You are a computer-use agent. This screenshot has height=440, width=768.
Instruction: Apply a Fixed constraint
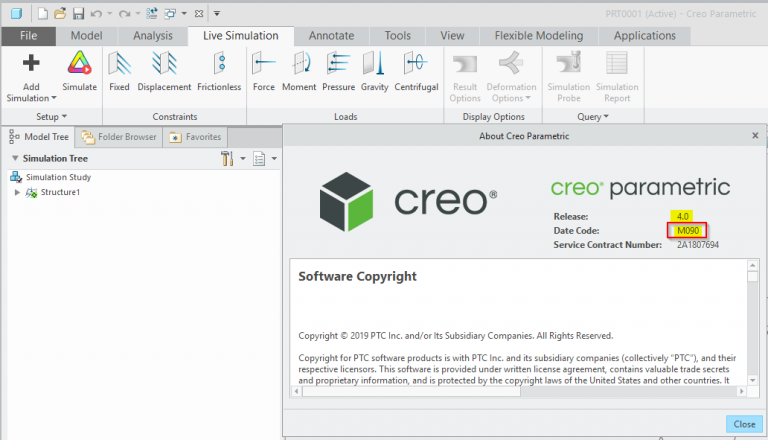[x=119, y=71]
